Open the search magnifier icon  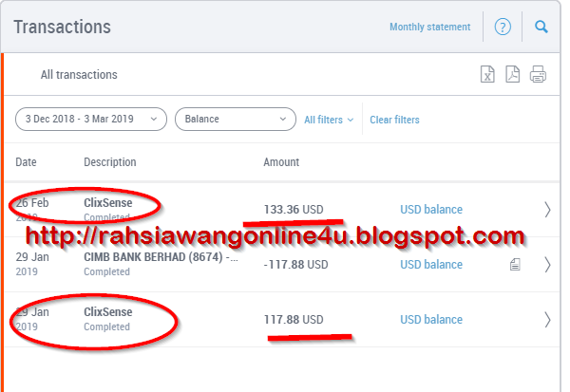541,27
